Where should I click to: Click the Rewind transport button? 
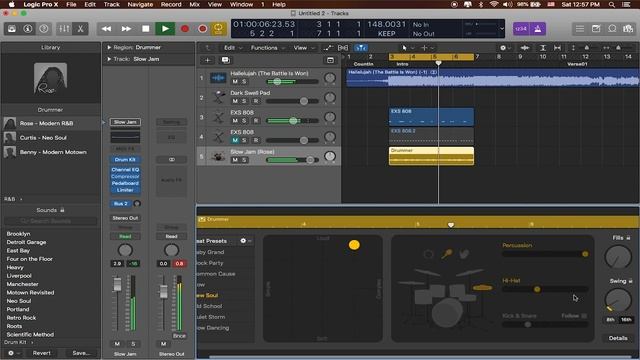pos(106,29)
